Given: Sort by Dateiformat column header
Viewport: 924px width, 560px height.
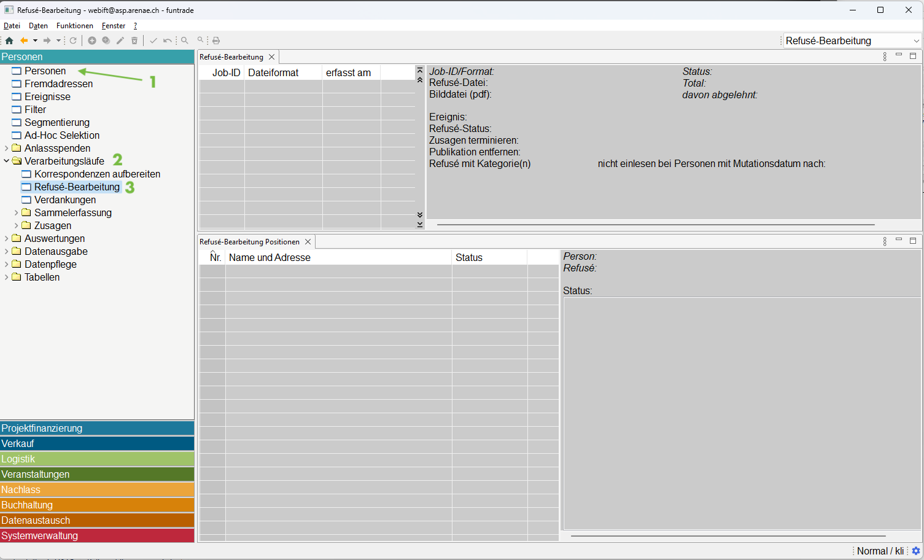Looking at the screenshot, I should (273, 72).
